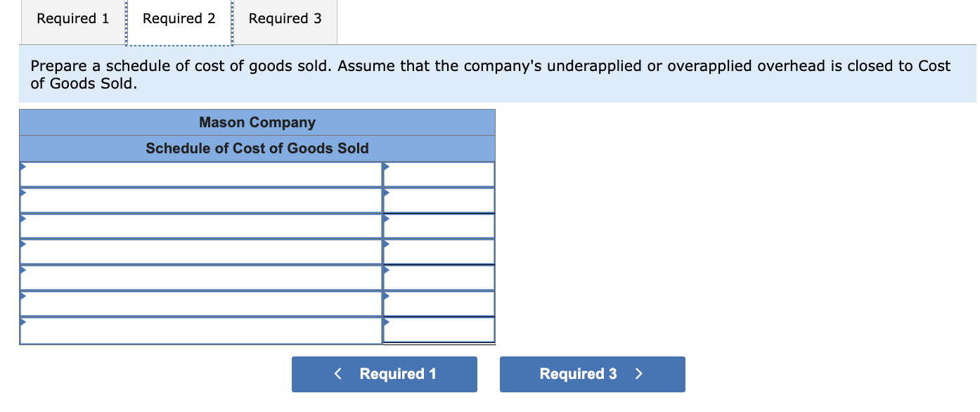Click the Schedule of Cost of Goods Sold header
This screenshot has height=412, width=980.
tap(257, 148)
